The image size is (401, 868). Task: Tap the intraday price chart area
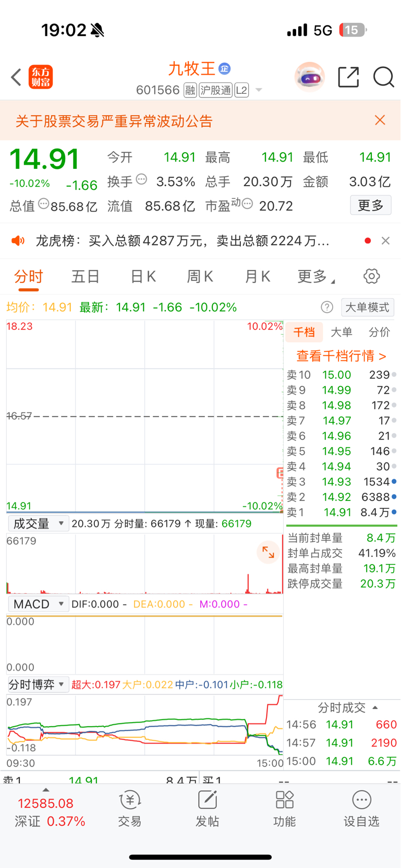(x=144, y=416)
